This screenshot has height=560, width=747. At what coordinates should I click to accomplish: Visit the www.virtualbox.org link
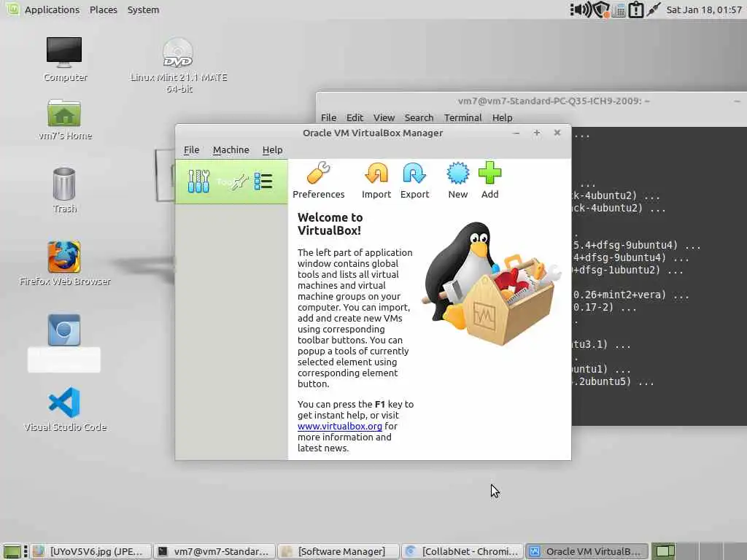[x=340, y=426]
